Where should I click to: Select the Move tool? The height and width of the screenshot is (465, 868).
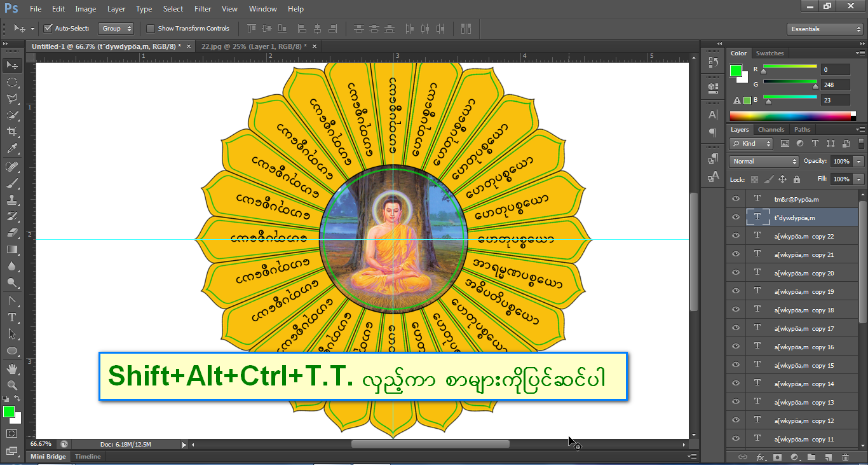click(12, 66)
